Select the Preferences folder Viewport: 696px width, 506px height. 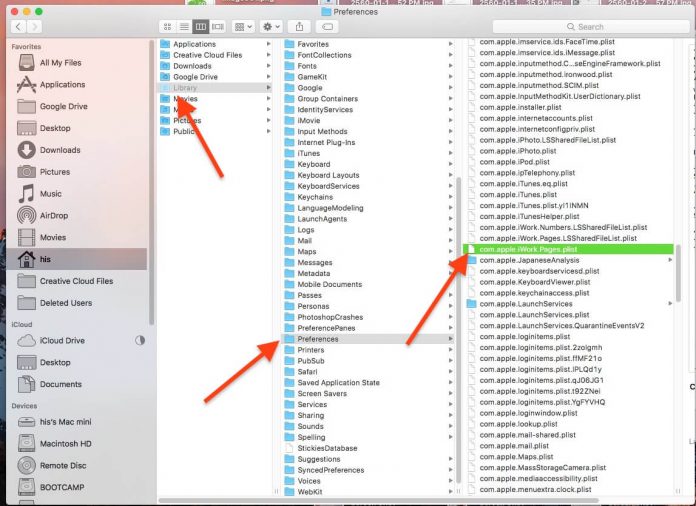pos(369,339)
